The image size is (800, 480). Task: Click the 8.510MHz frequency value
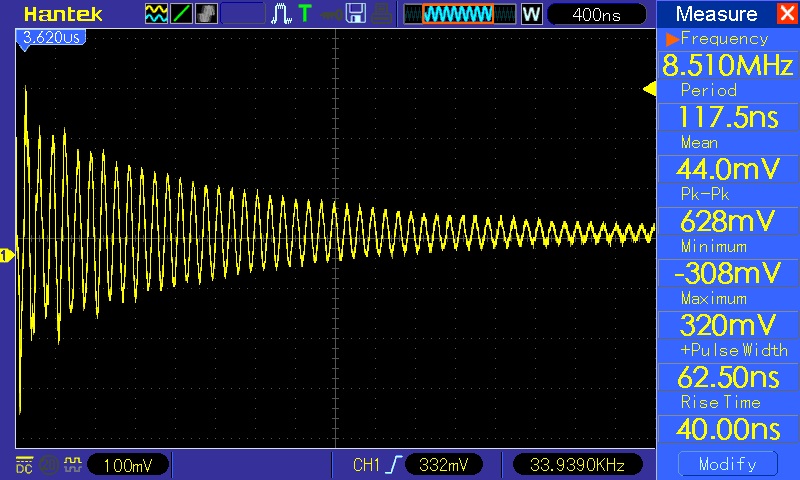(728, 65)
